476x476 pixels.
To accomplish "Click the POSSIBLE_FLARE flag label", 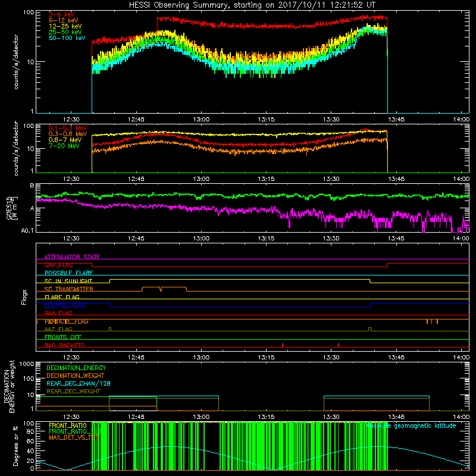I will pyautogui.click(x=68, y=273).
